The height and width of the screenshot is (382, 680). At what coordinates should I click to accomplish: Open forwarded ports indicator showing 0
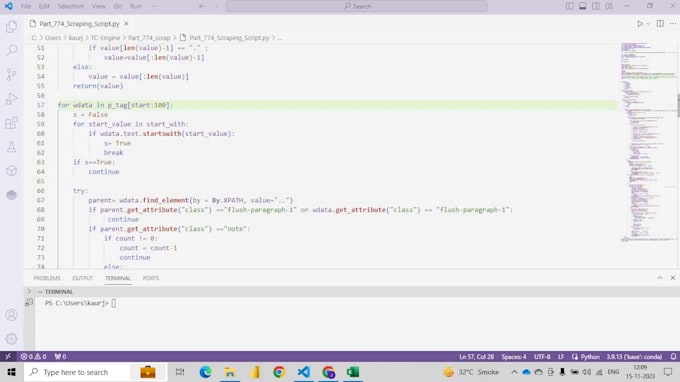[60, 356]
